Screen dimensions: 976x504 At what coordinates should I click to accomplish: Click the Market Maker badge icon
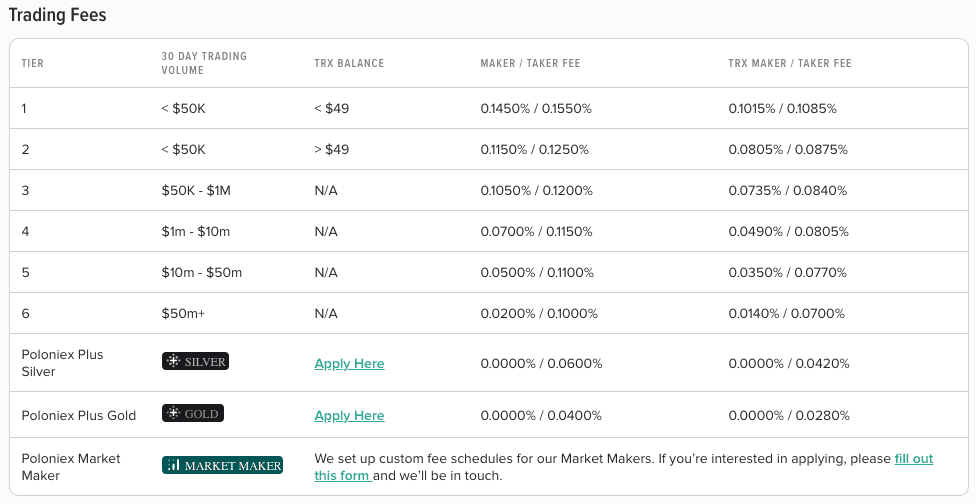coord(223,465)
